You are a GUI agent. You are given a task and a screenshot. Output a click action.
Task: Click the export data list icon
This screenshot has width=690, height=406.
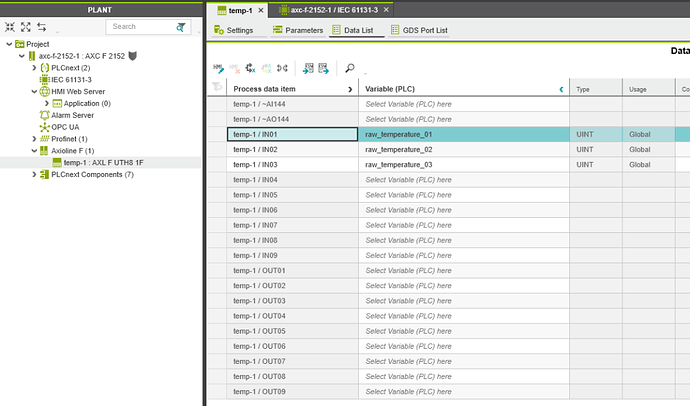click(323, 68)
